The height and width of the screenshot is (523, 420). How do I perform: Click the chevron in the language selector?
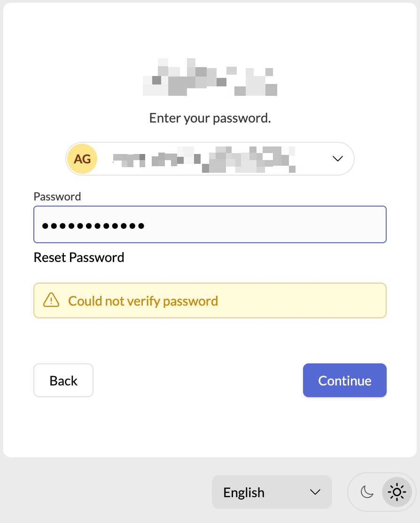tap(315, 492)
